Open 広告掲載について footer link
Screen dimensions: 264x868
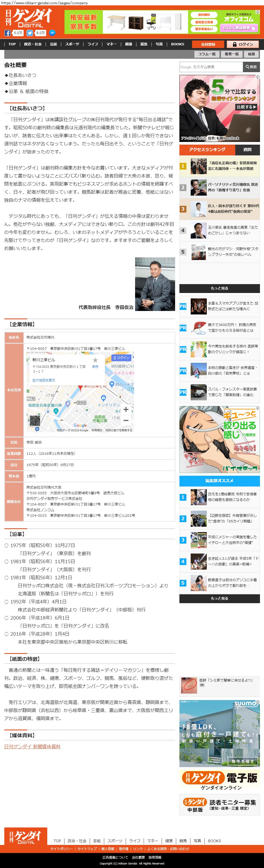[x=115, y=857]
